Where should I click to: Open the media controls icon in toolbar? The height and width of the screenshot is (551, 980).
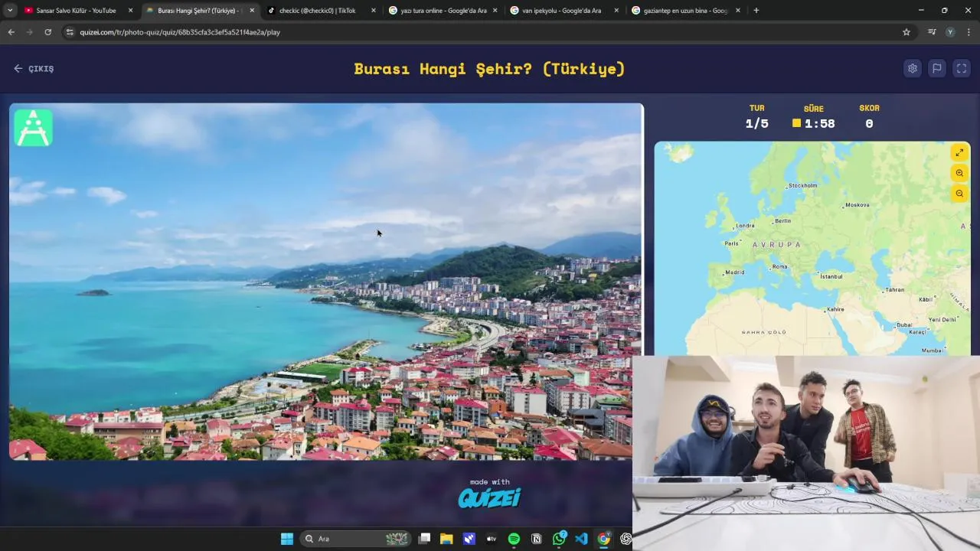coord(932,32)
